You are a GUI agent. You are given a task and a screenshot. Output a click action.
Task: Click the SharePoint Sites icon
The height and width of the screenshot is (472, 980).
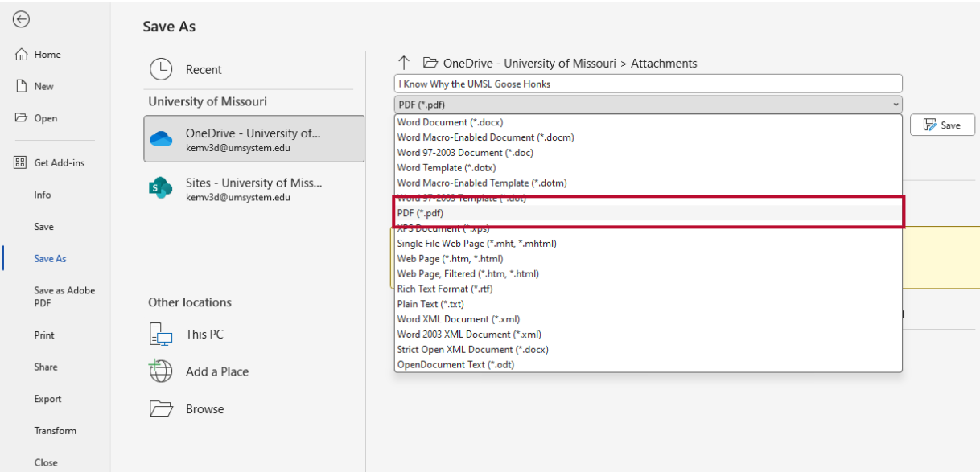tap(160, 188)
